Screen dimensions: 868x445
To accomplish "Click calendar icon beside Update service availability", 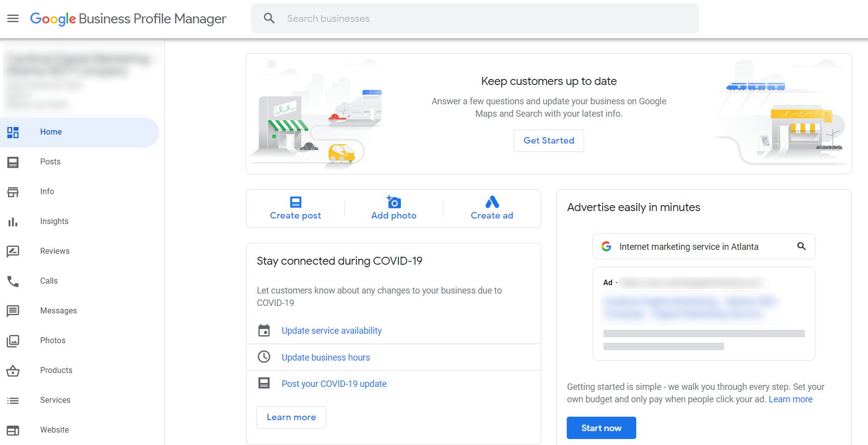I will coord(264,330).
